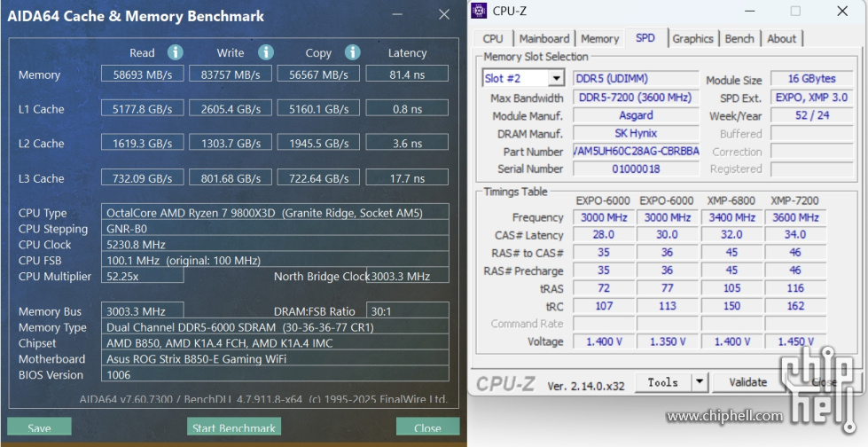Click the Serial Number value 01000018

pos(636,169)
